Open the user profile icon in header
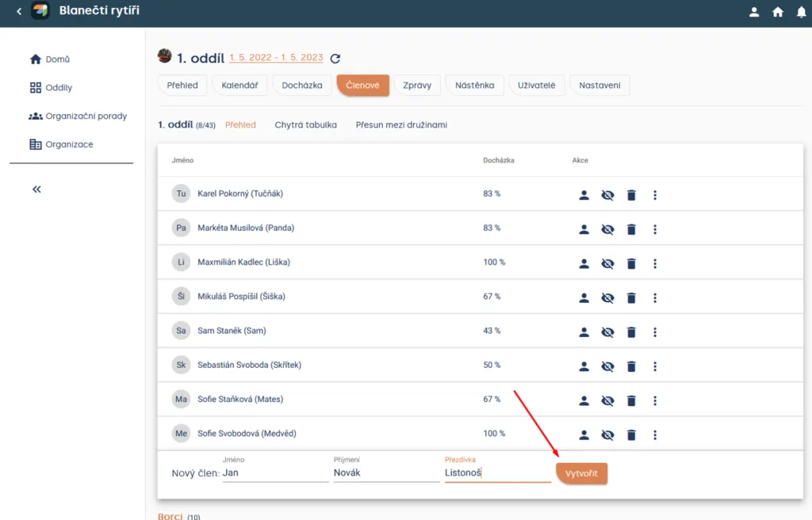The image size is (812, 520). coord(754,12)
